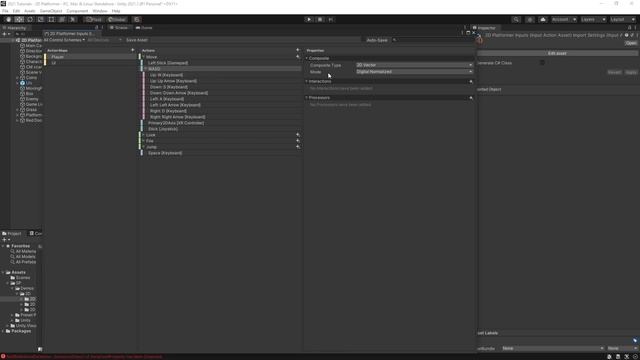
Task: Open the collab/services sun icon in top toolbar
Action: coord(530,20)
